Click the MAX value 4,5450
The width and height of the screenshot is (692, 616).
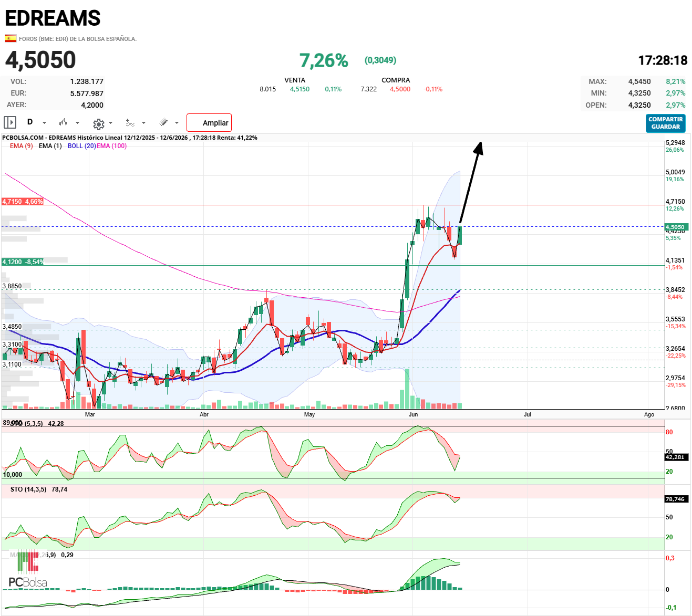click(639, 81)
